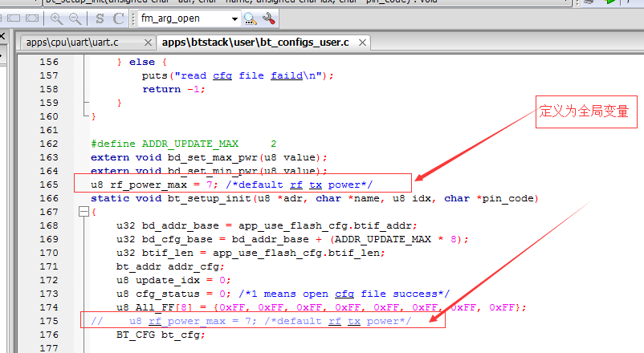Click the 'u32 btif_len' line
The height and width of the screenshot is (353, 644).
(x=251, y=253)
